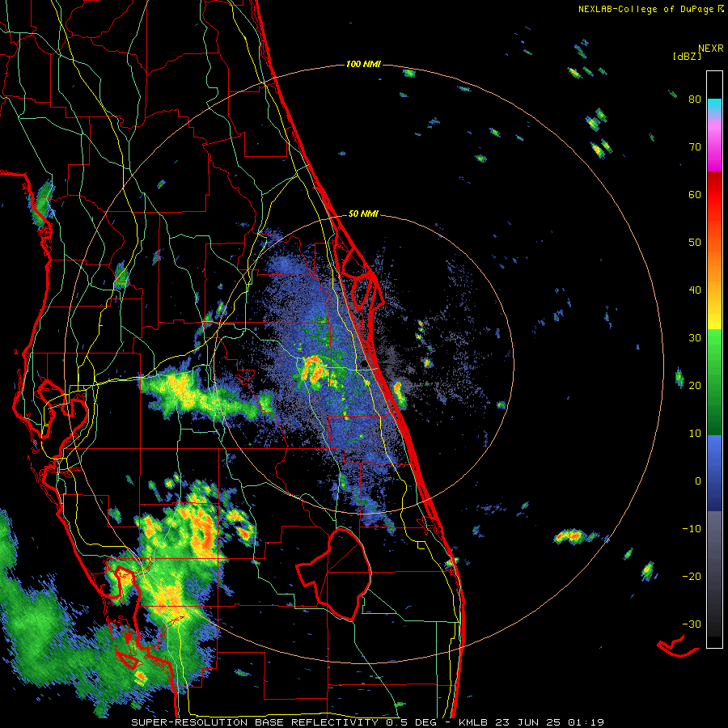Click the 10 dBZ scale label
This screenshot has width=728, height=728.
[695, 434]
